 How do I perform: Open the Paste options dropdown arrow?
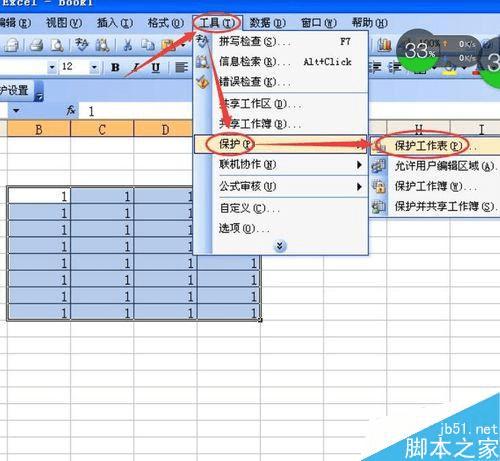[183, 46]
